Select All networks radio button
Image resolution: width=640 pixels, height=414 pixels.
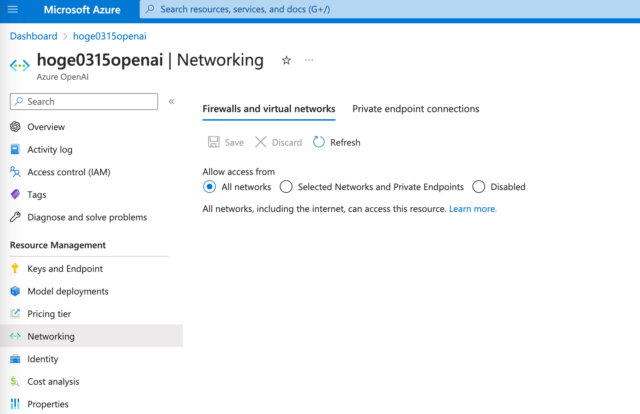(209, 187)
